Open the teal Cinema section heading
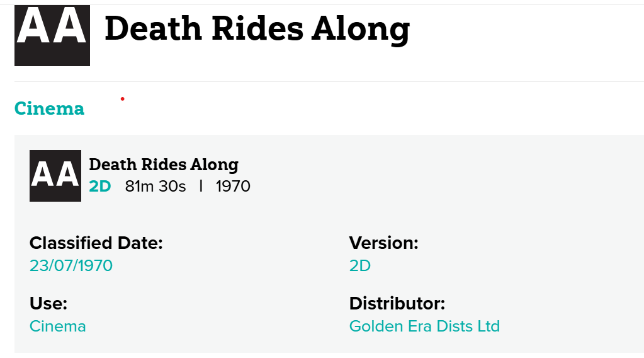The width and height of the screenshot is (644, 358). click(x=49, y=108)
